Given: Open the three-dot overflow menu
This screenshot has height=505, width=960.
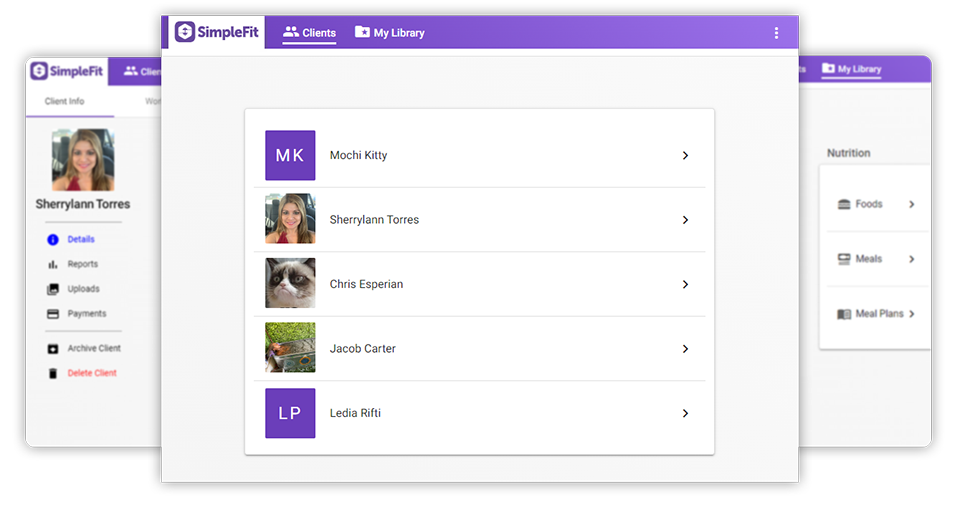Looking at the screenshot, I should [x=776, y=33].
